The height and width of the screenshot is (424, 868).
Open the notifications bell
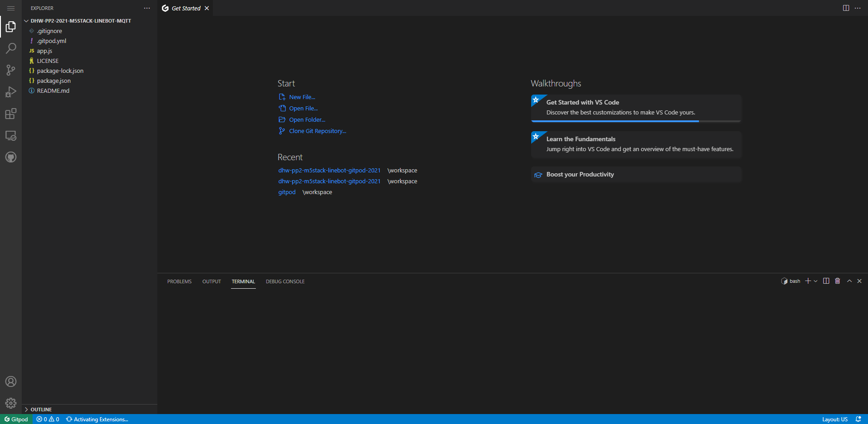click(858, 419)
